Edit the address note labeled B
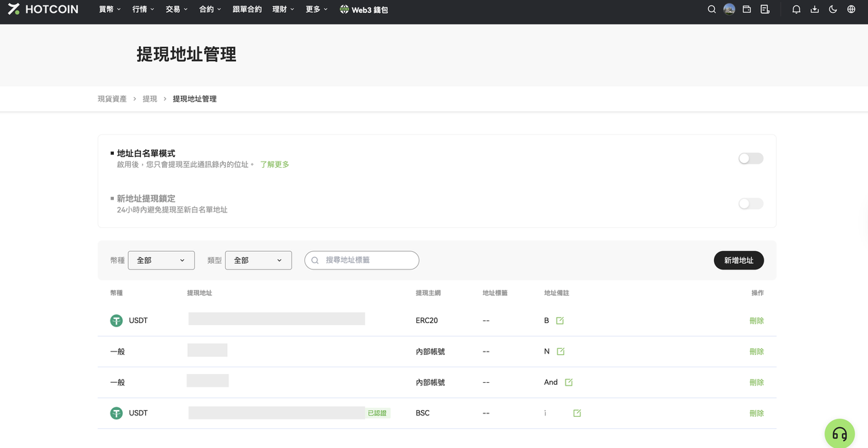This screenshot has width=868, height=448. (x=559, y=320)
